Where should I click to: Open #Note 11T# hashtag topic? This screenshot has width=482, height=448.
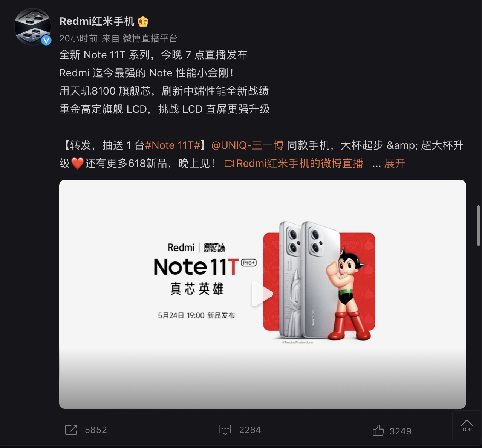click(173, 145)
